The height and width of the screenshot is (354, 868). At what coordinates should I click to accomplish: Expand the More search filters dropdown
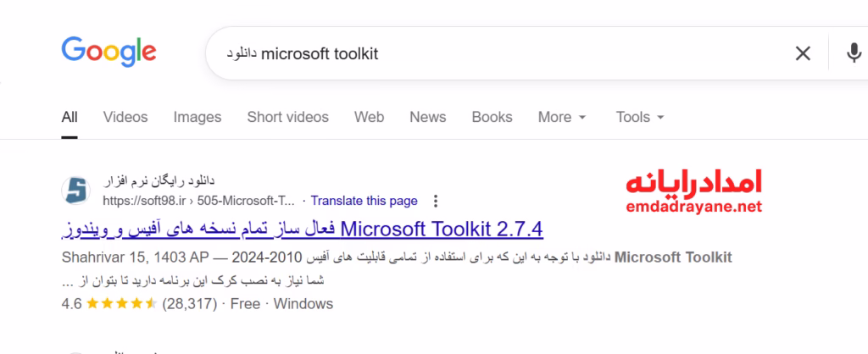(562, 117)
